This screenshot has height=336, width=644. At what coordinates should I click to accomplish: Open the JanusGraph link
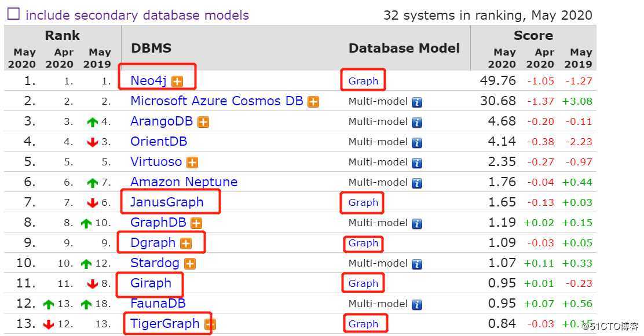167,202
